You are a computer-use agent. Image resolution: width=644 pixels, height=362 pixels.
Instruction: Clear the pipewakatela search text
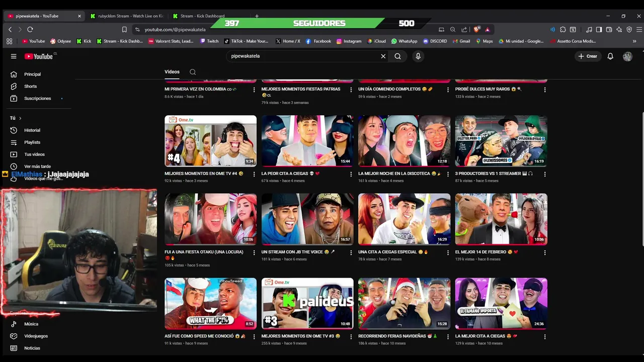click(383, 56)
